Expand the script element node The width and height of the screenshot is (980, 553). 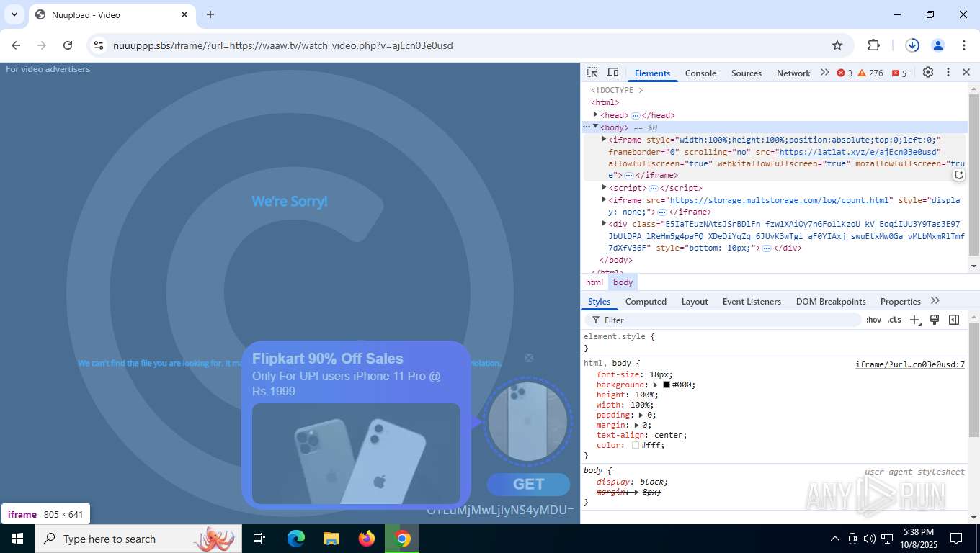tap(605, 187)
